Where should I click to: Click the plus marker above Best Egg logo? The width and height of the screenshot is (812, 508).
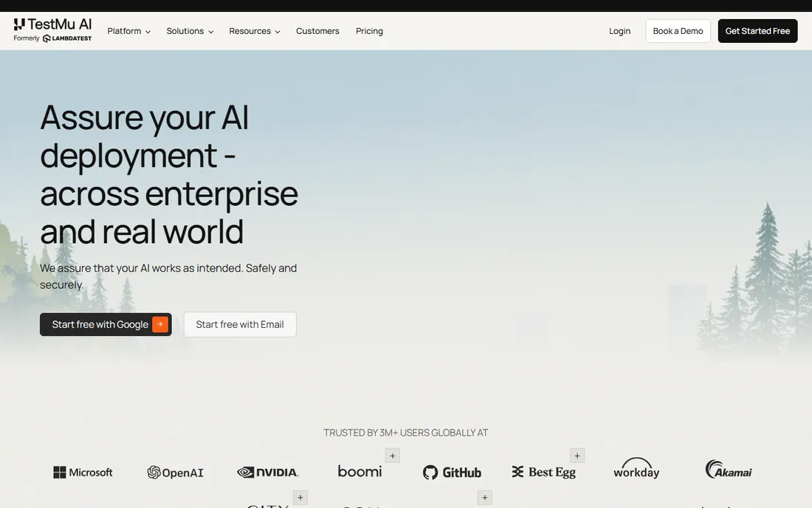[x=577, y=456]
